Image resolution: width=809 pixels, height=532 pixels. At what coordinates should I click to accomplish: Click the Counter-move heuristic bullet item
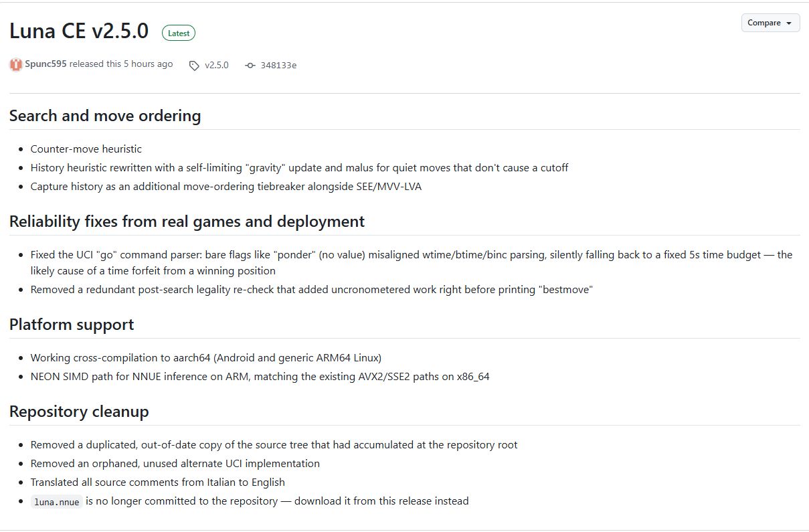pyautogui.click(x=86, y=149)
